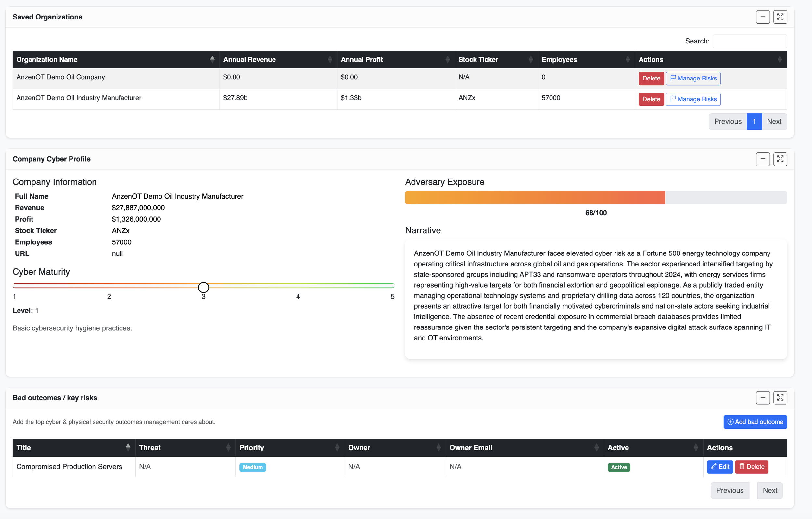812x519 pixels.
Task: Minimize the Bad outcomes / key risks panel
Action: (x=762, y=398)
